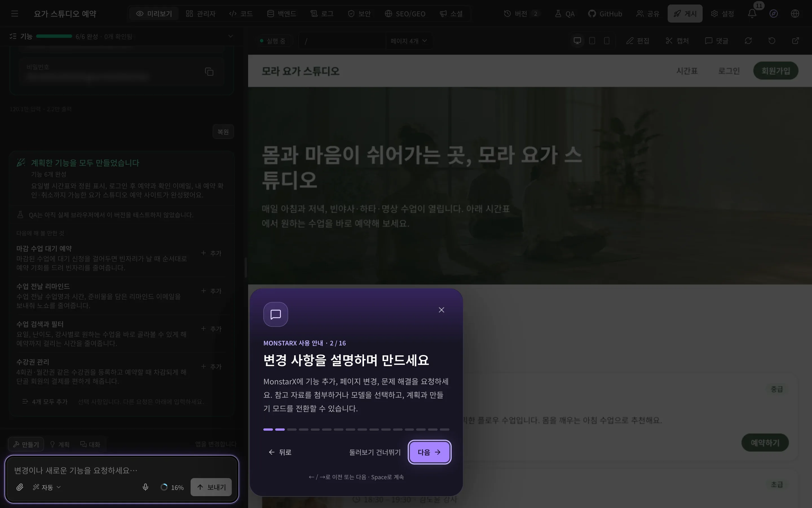Click the 편집 edit pencil tool
This screenshot has height=508, width=812.
637,41
